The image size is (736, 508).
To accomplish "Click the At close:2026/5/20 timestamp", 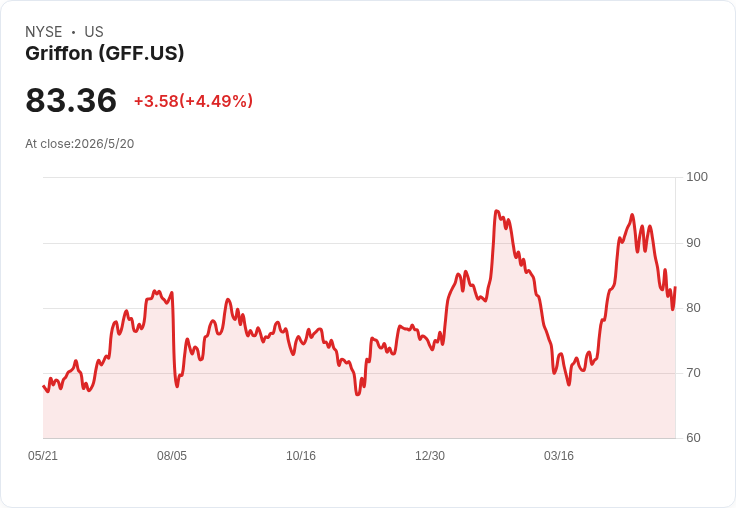I will [80, 144].
